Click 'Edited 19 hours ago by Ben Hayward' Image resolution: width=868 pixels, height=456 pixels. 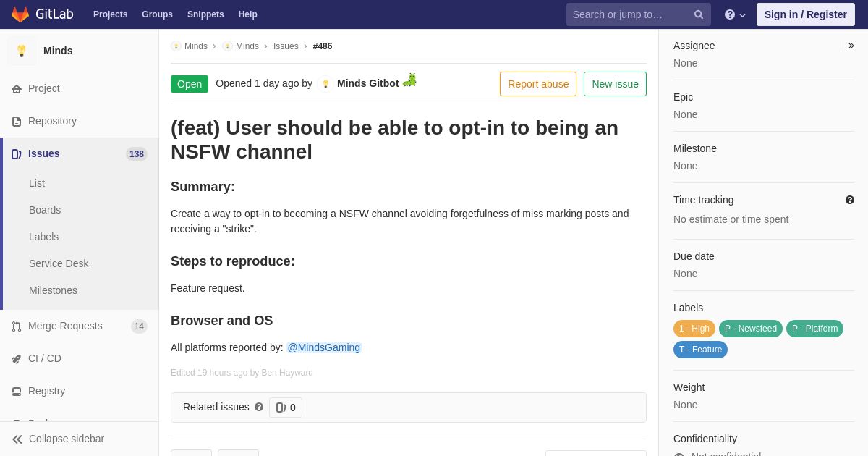point(242,373)
